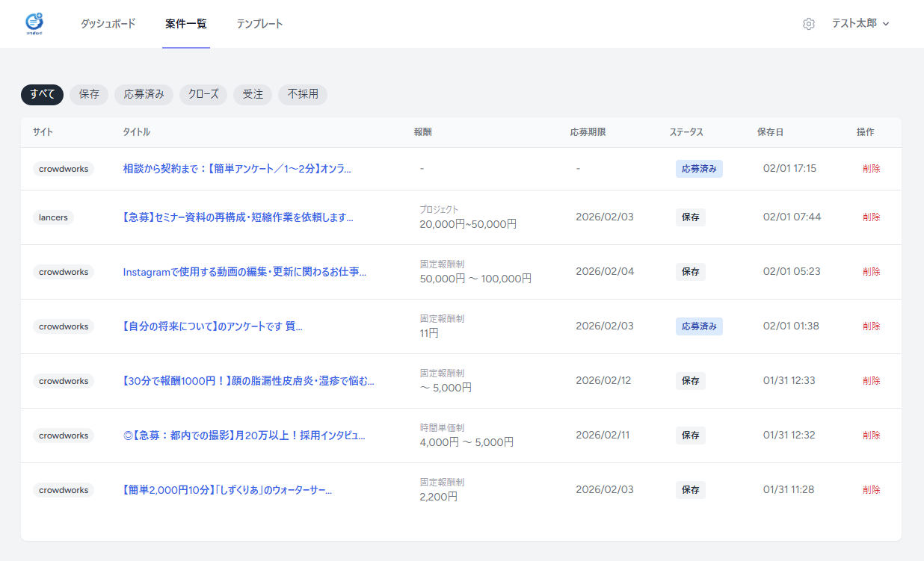Select the 案件一覧 tab

(x=185, y=23)
